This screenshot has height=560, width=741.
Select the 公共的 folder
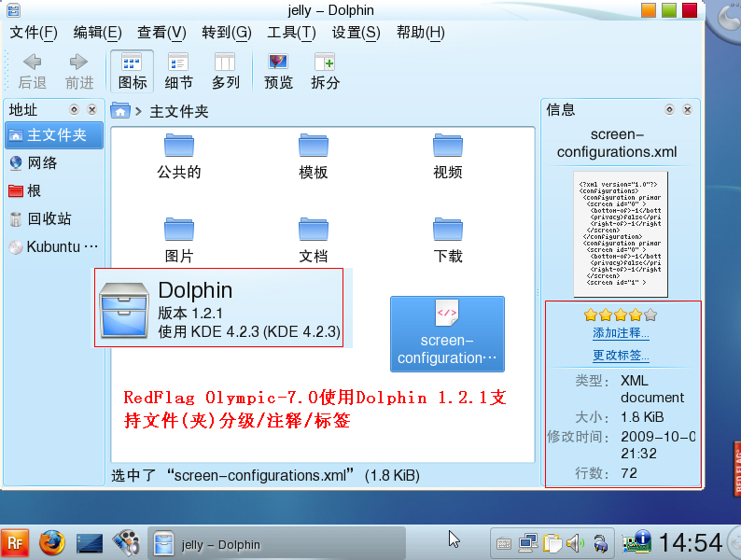(178, 157)
